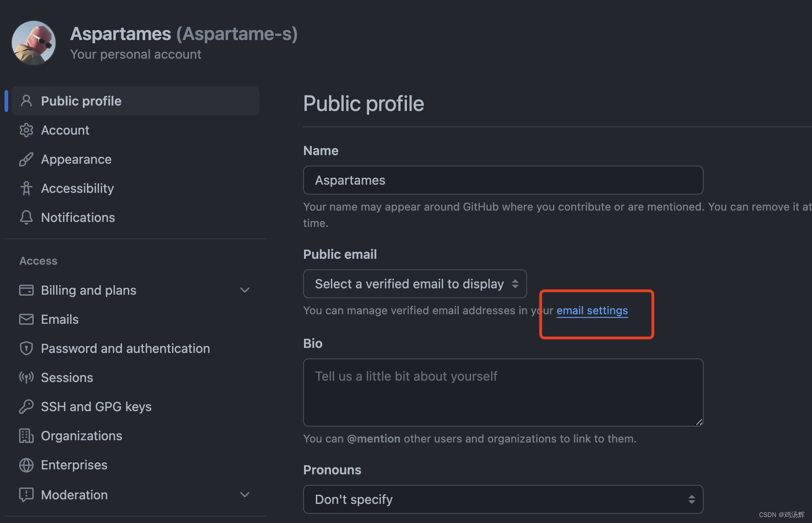The height and width of the screenshot is (523, 812).
Task: Click the key icon beside SSH and GPG keys
Action: click(26, 407)
